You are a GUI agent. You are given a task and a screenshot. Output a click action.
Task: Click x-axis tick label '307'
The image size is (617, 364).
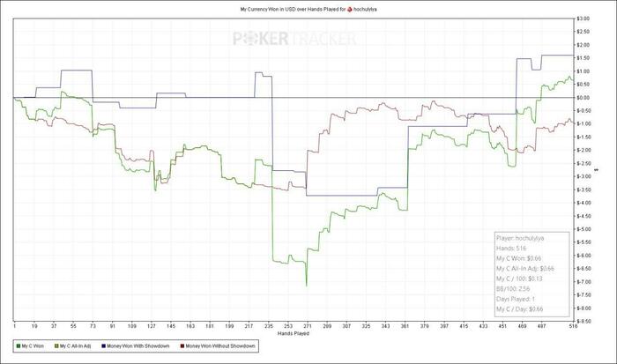pyautogui.click(x=346, y=326)
